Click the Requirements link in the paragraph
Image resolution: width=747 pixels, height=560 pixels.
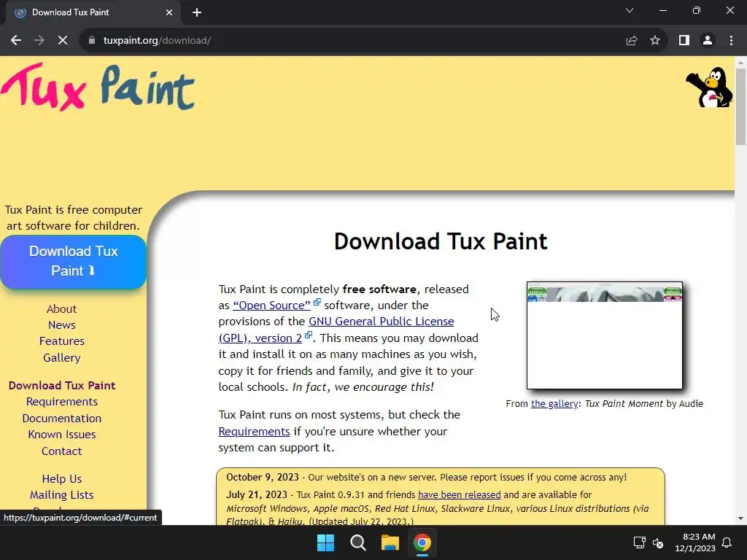tap(254, 432)
